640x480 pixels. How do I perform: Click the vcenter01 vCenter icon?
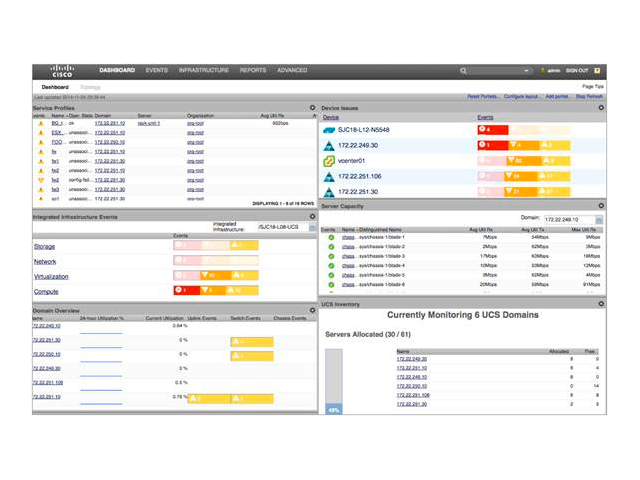[x=329, y=161]
